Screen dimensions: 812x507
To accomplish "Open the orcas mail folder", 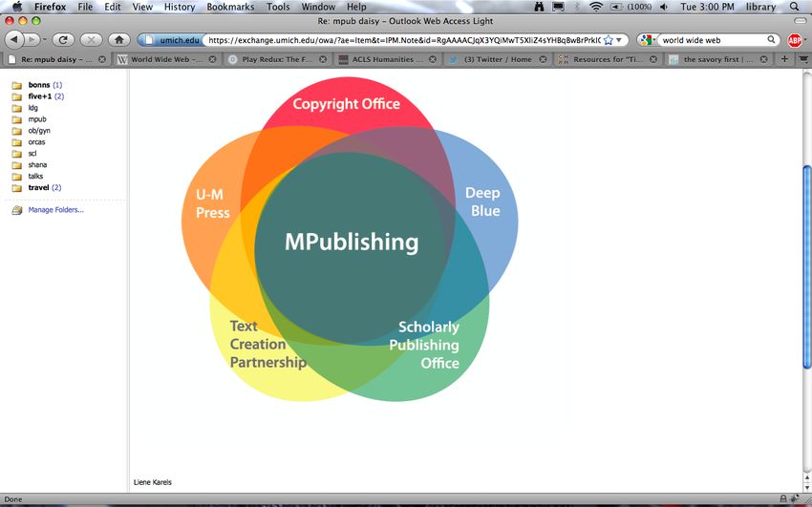I will point(36,141).
